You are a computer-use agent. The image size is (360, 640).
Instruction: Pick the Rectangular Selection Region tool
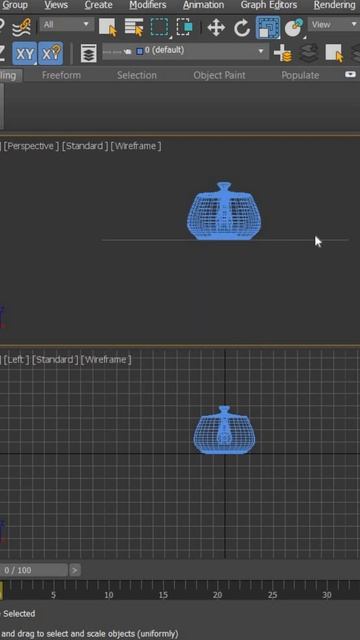coord(160,27)
